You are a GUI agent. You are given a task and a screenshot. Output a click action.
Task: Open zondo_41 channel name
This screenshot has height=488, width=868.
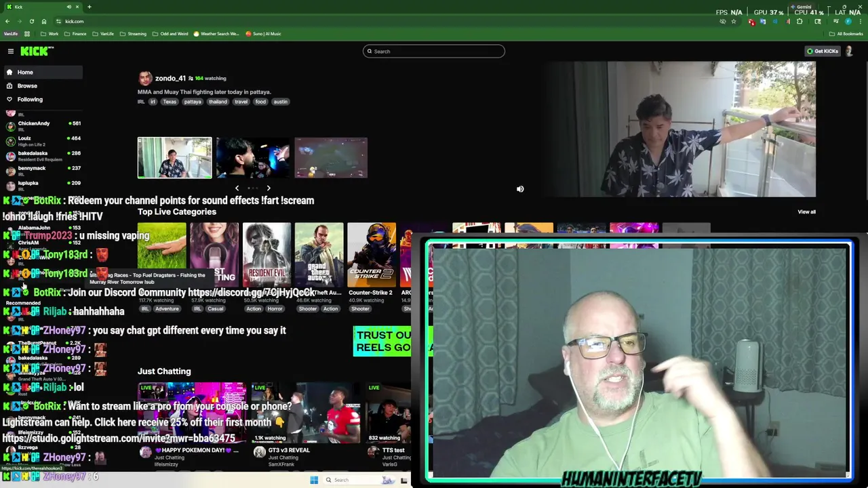[x=170, y=78]
